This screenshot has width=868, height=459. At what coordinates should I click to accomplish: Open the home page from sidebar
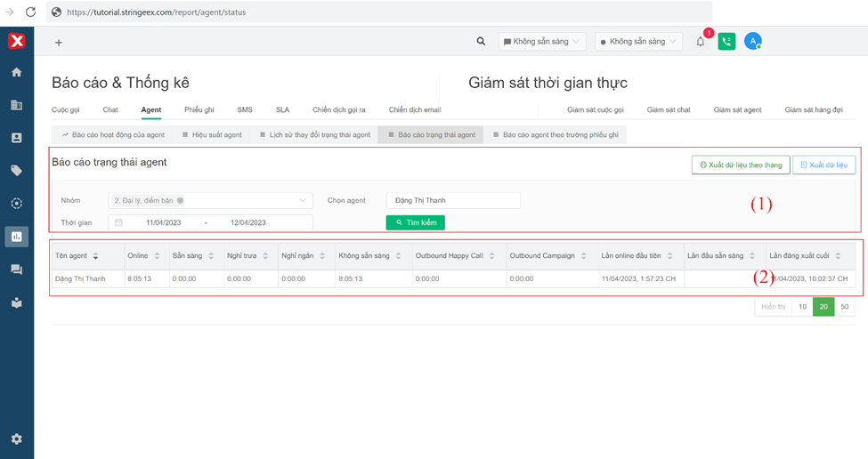16,72
